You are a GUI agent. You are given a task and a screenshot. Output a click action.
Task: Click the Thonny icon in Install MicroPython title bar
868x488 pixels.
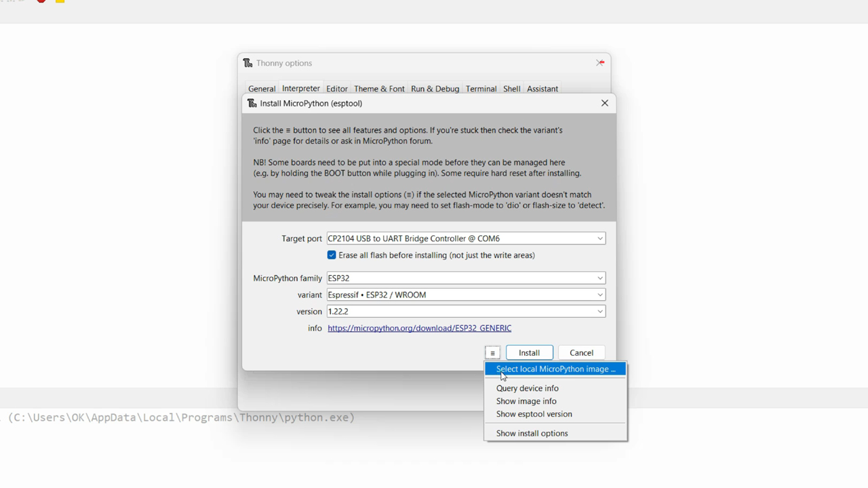tap(252, 103)
